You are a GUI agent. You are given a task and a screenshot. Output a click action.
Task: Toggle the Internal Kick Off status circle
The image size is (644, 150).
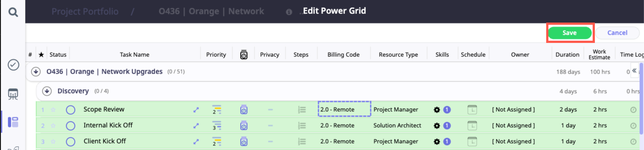(x=71, y=125)
